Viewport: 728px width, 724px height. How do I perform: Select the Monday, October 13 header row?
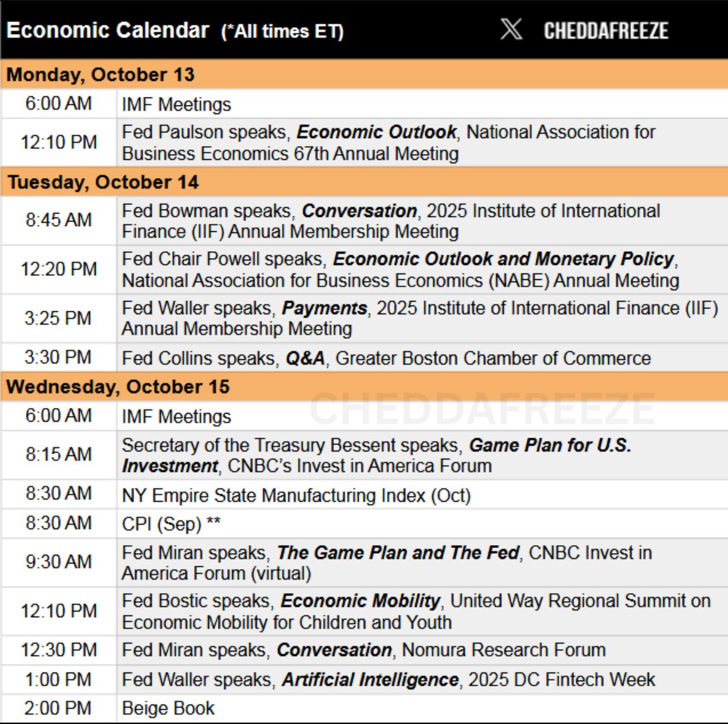coord(364,75)
